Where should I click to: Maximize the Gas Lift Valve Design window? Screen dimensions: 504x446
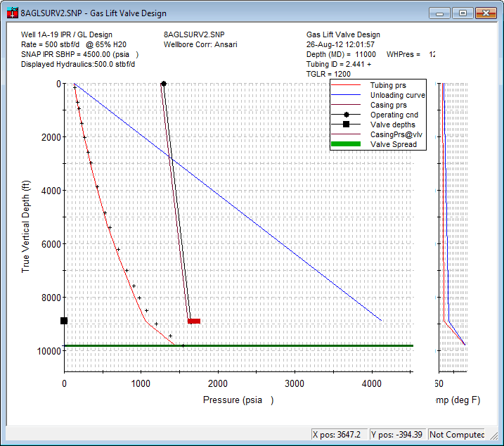coord(462,13)
